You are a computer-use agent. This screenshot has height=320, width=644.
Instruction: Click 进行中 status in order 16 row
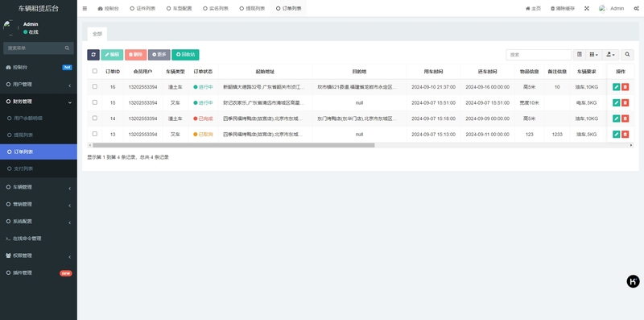tap(203, 87)
